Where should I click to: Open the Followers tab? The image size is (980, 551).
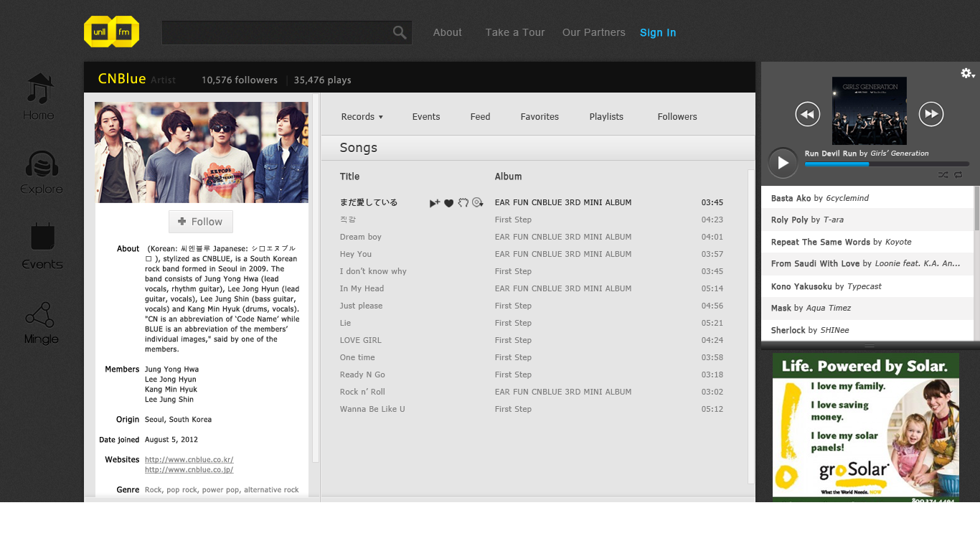tap(677, 117)
